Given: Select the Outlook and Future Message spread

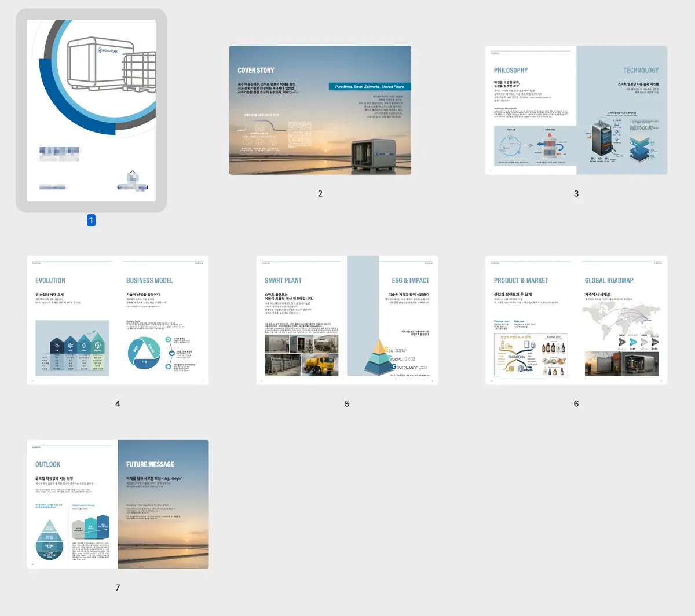Looking at the screenshot, I should tap(118, 504).
